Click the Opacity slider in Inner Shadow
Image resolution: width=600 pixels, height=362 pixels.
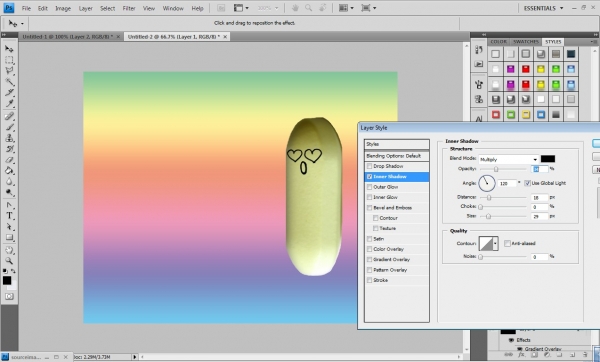click(x=503, y=169)
